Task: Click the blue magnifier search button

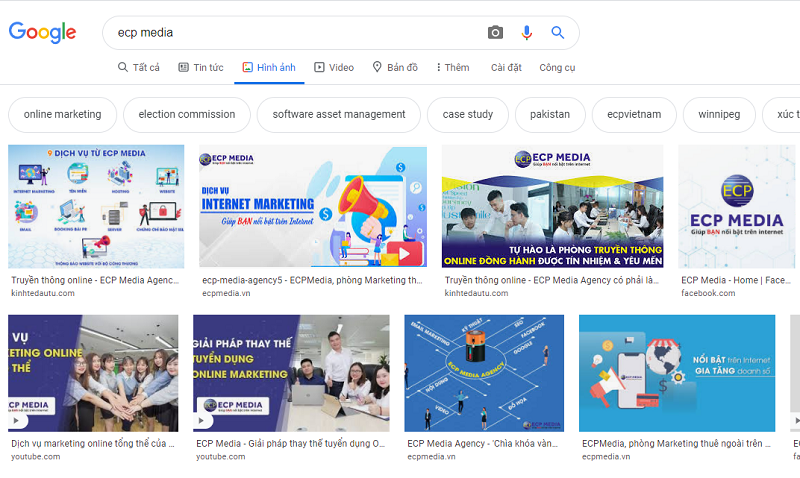Action: point(558,33)
